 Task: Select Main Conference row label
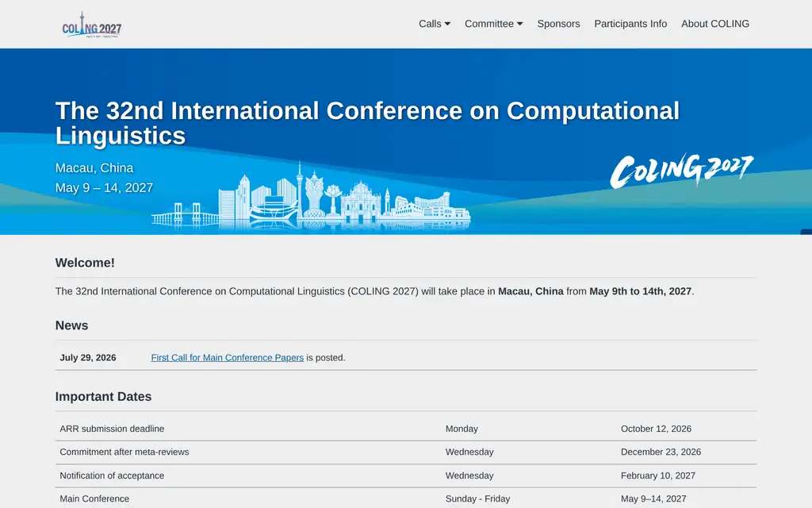click(94, 498)
